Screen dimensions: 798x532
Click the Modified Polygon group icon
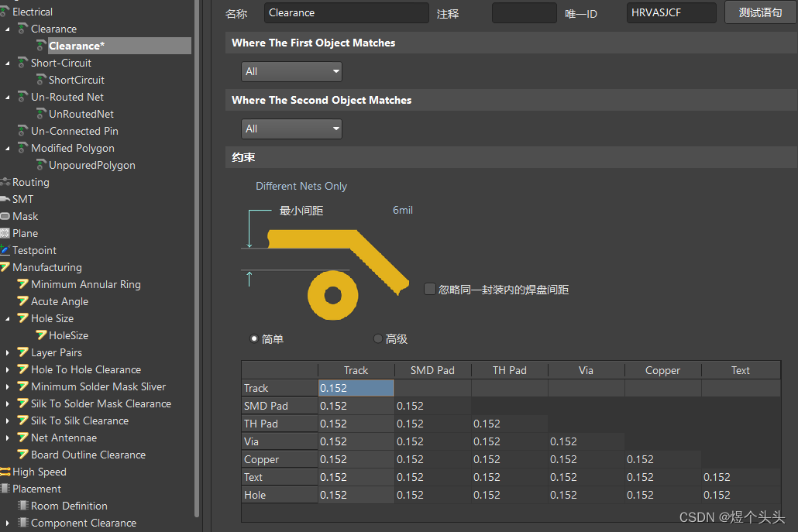coord(22,148)
